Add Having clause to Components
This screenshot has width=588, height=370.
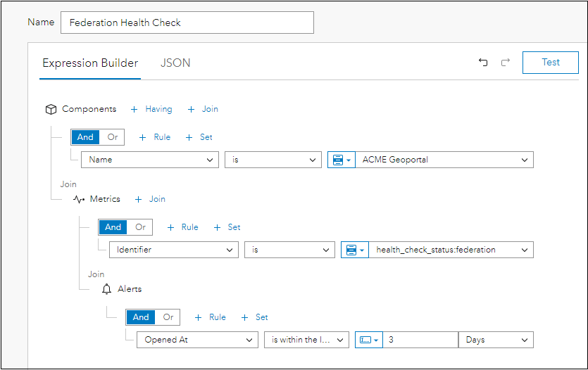click(152, 109)
